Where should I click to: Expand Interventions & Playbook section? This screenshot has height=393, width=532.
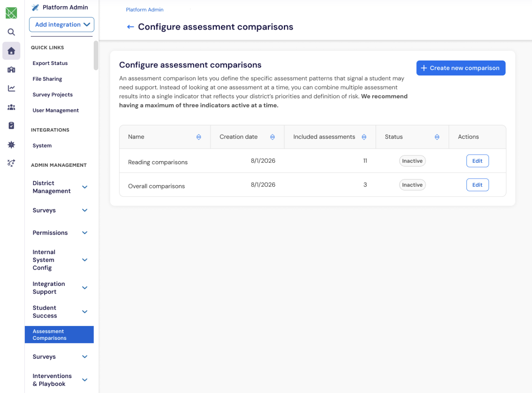click(85, 380)
